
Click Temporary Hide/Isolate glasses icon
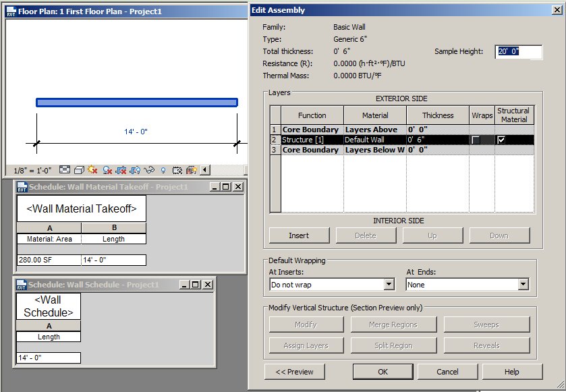tap(149, 169)
